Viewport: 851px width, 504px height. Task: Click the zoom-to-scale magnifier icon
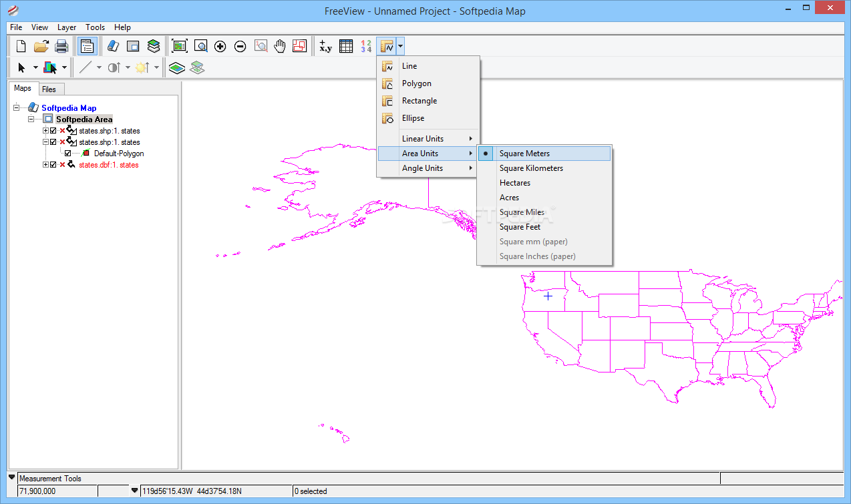tap(261, 46)
